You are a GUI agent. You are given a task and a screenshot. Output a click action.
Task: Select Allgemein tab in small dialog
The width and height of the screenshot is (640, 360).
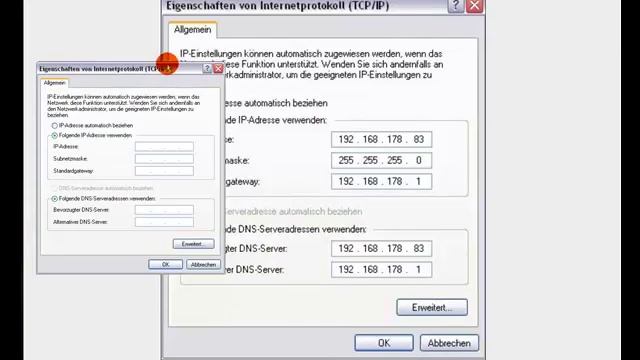coord(54,83)
